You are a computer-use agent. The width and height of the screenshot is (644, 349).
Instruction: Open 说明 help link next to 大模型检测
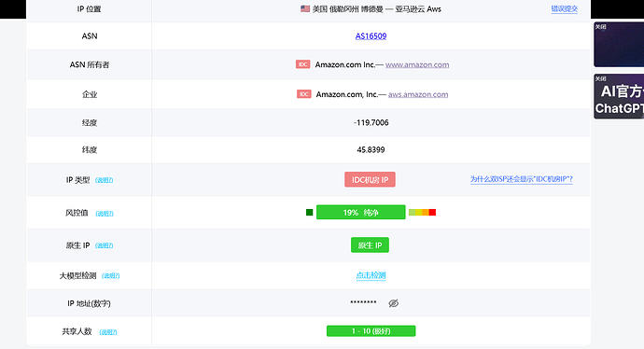tap(110, 275)
